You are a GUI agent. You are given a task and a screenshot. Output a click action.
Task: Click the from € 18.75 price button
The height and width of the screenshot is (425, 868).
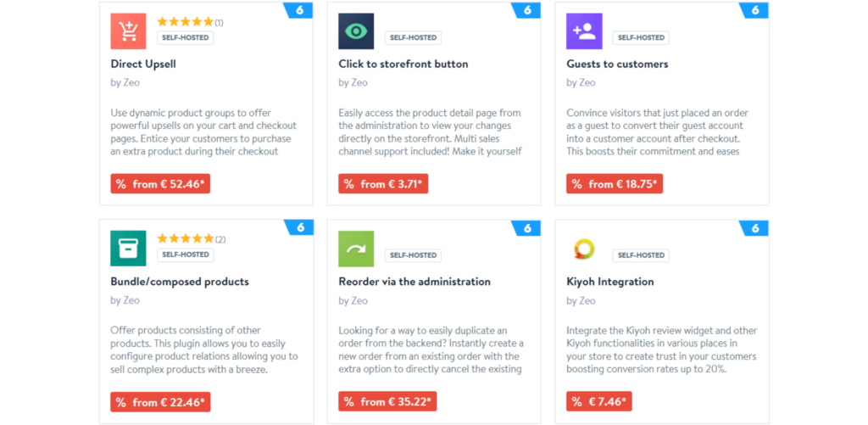[615, 184]
